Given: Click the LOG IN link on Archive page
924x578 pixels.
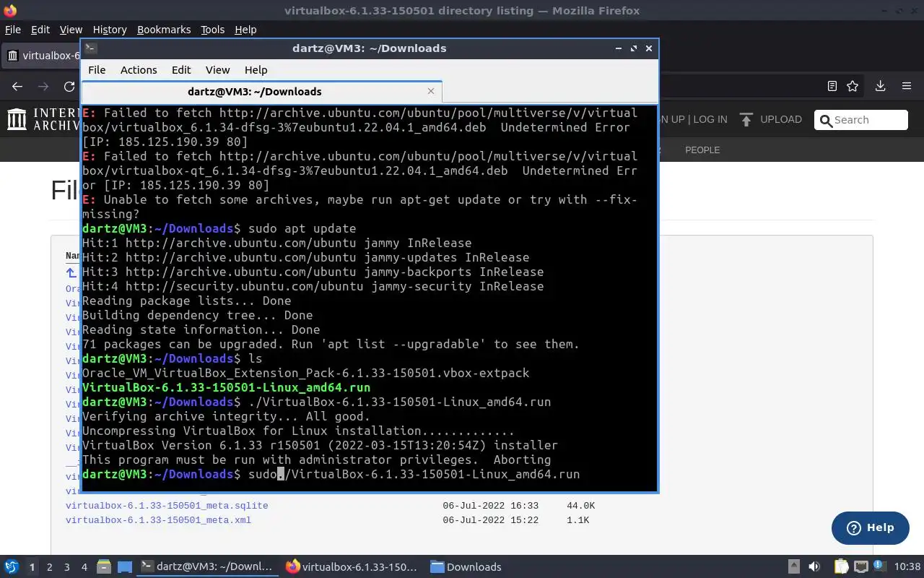Looking at the screenshot, I should pyautogui.click(x=710, y=119).
